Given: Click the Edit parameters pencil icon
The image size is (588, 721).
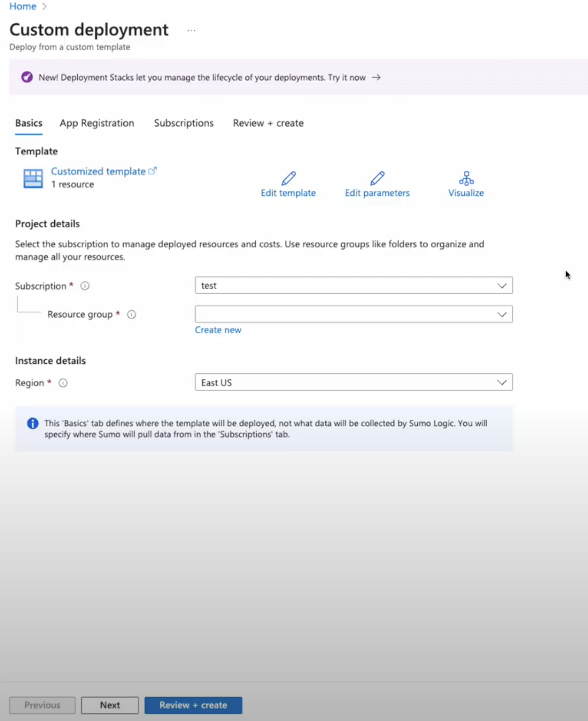Looking at the screenshot, I should pos(377,178).
